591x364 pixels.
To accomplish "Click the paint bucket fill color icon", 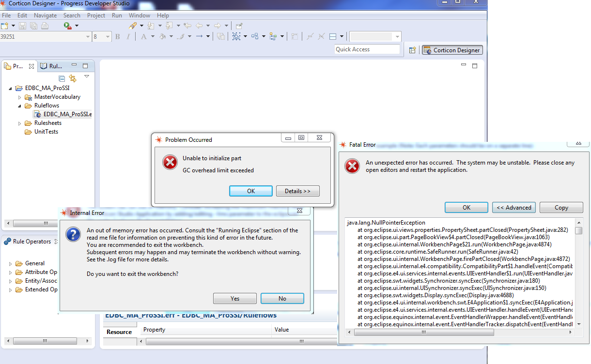I will coord(163,37).
